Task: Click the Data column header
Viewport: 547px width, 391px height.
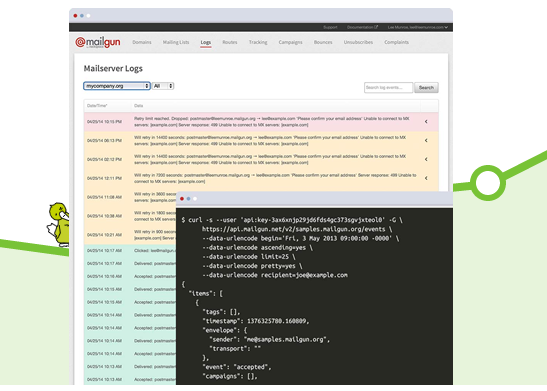Action: coord(138,106)
